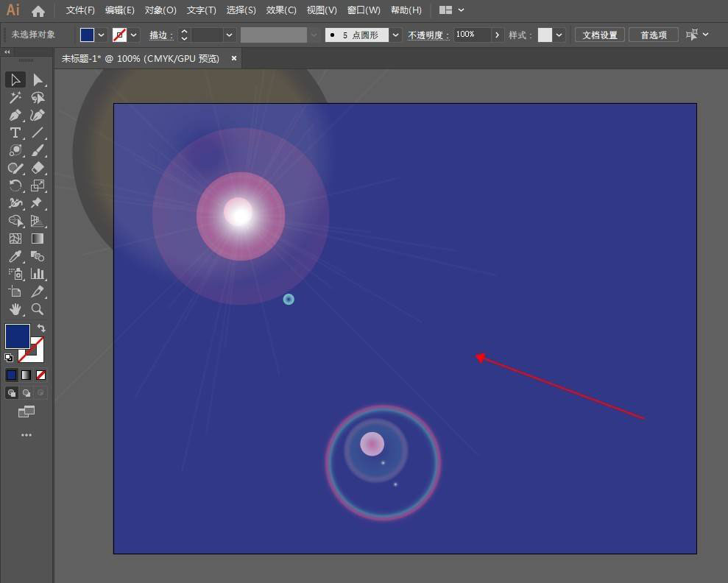Click the 描边 stroke panel link
This screenshot has height=583, width=728.
point(161,35)
